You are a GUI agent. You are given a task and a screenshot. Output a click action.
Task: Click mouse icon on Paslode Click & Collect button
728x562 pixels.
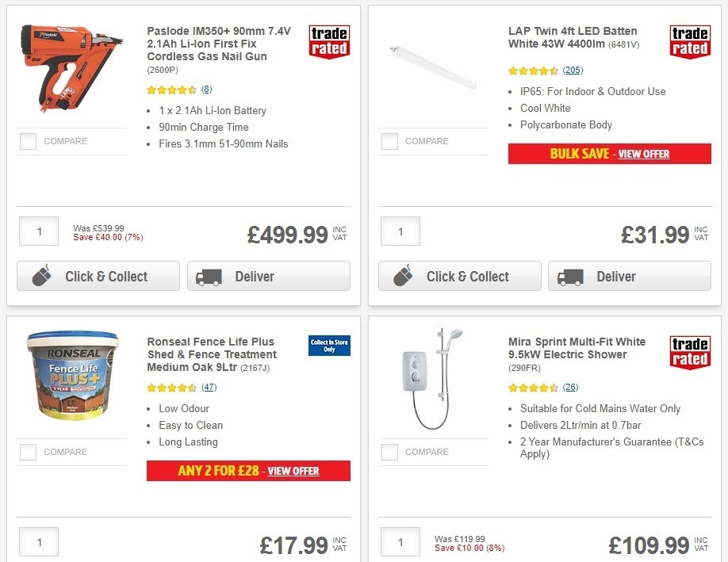(x=41, y=276)
